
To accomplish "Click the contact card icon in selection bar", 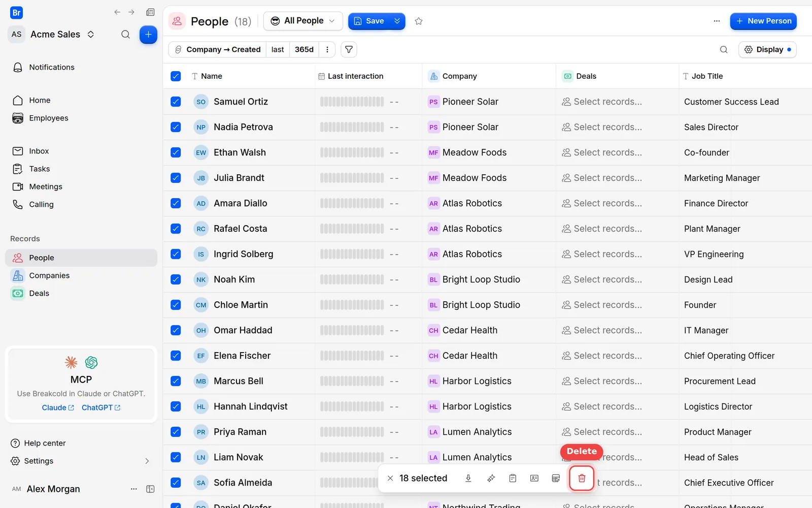I will tap(534, 478).
